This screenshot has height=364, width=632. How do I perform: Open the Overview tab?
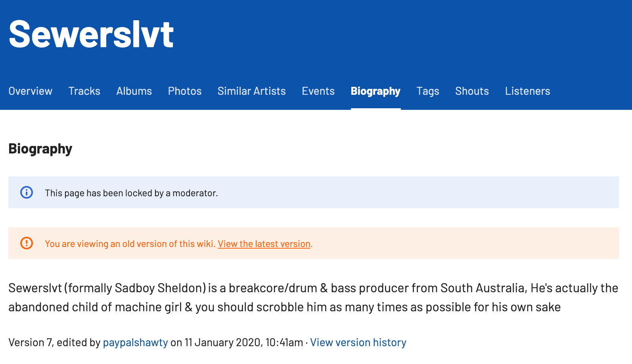pyautogui.click(x=31, y=91)
